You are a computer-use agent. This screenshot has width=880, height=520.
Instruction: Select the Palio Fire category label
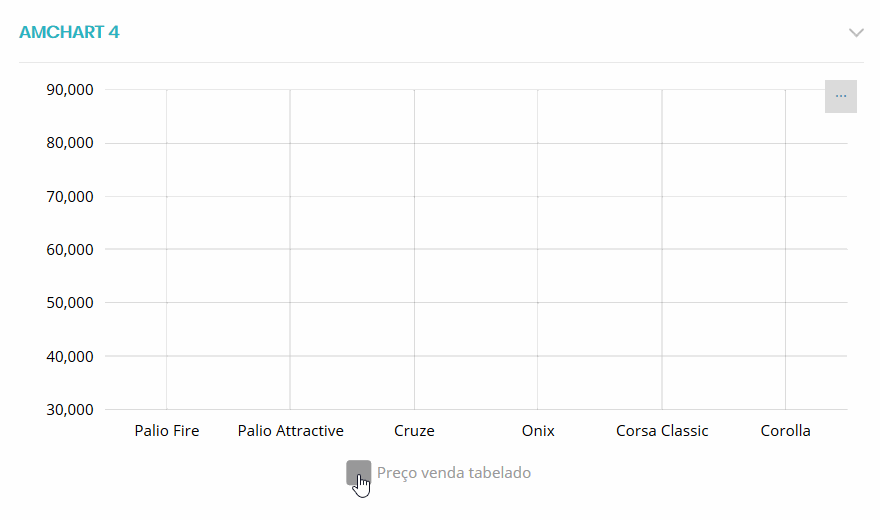tap(166, 431)
